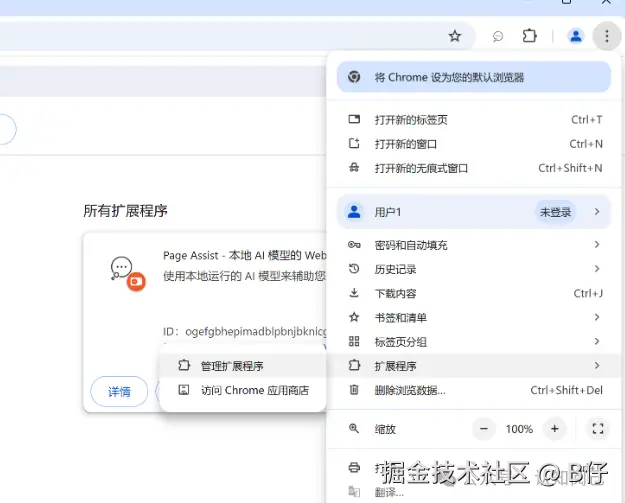The height and width of the screenshot is (503, 625).
Task: Click the Page Assist extension title text
Action: 245,255
